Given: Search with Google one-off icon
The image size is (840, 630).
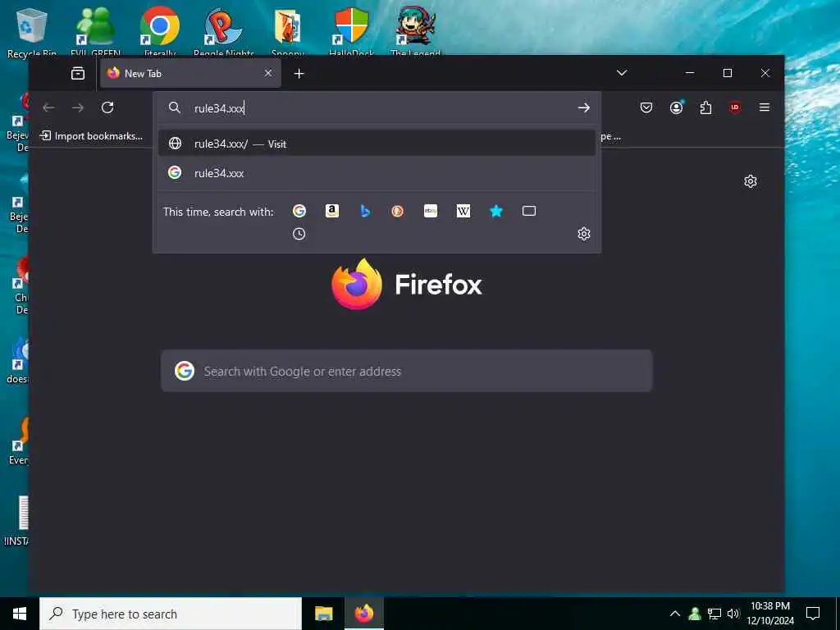Looking at the screenshot, I should point(299,211).
